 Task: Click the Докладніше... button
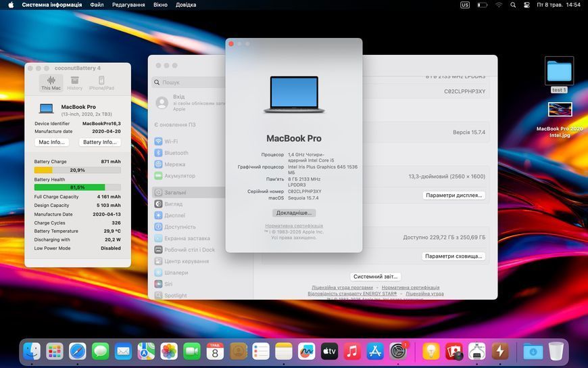click(x=294, y=212)
